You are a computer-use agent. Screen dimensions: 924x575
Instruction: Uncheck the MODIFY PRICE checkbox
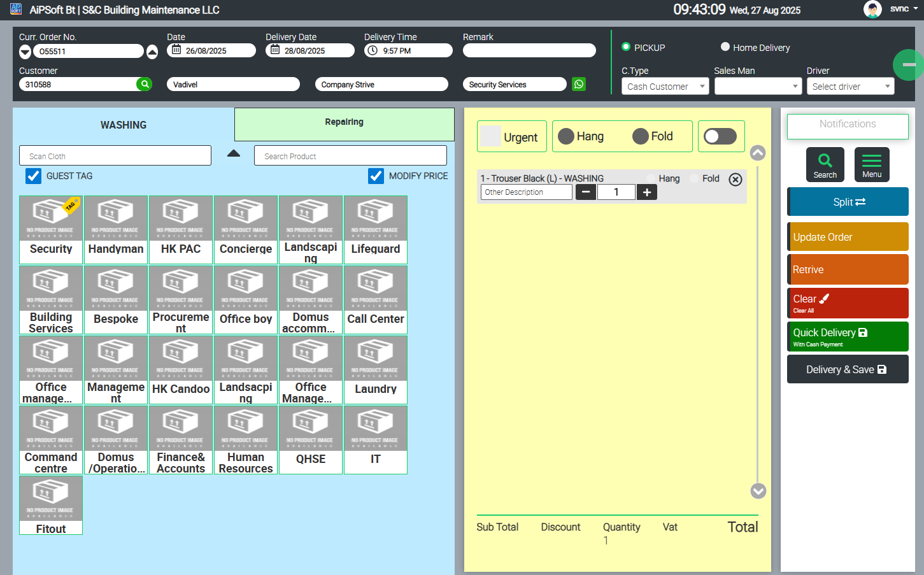(376, 176)
